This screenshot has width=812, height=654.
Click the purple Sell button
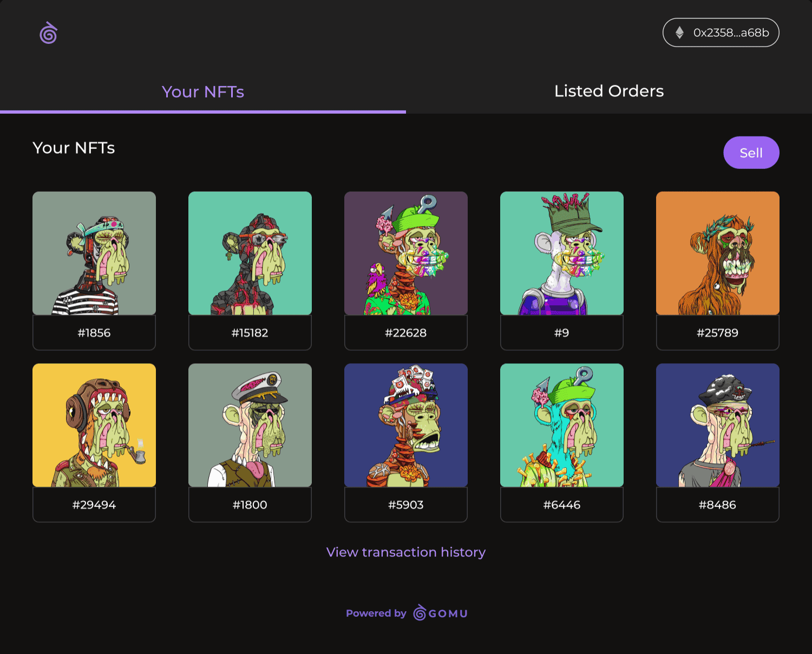(x=751, y=153)
